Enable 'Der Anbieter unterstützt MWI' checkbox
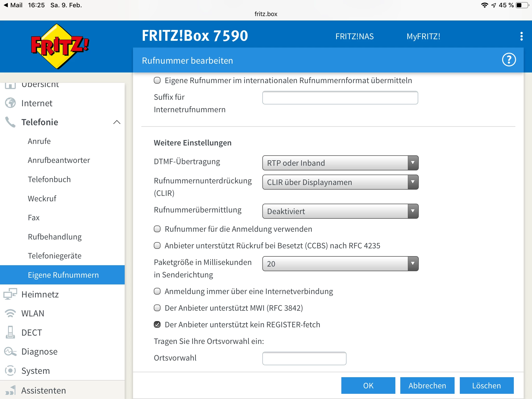This screenshot has width=532, height=399. pos(157,308)
